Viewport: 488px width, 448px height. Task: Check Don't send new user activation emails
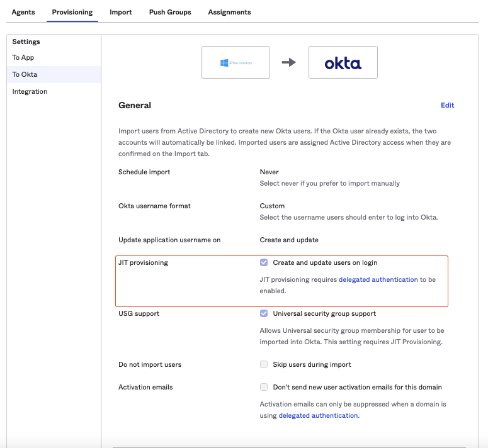[x=264, y=387]
